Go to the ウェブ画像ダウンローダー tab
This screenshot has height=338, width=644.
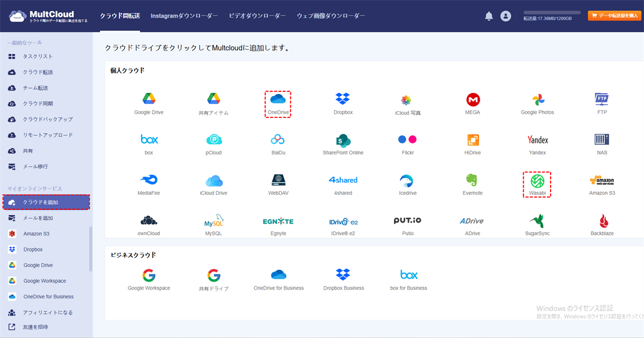(331, 16)
